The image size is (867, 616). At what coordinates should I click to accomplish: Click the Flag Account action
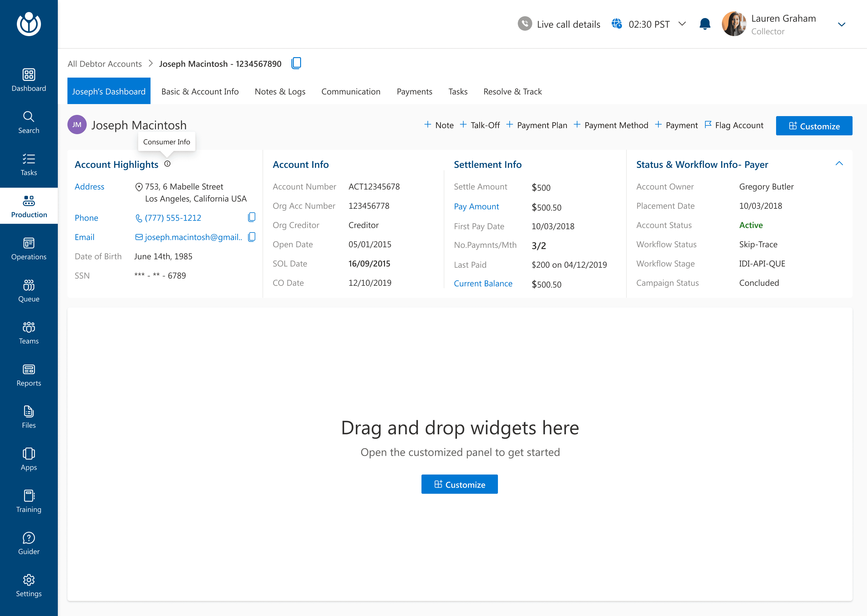(x=734, y=125)
